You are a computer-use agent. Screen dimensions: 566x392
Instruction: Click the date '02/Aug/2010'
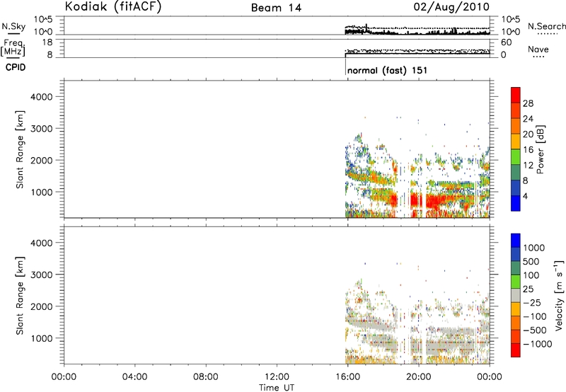(x=451, y=7)
